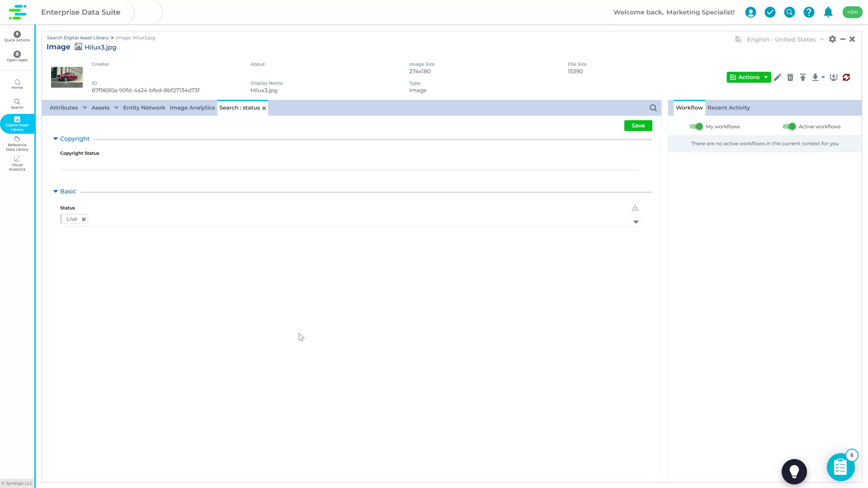The image size is (868, 488).
Task: Upload a new version via the upload icon
Action: (803, 77)
